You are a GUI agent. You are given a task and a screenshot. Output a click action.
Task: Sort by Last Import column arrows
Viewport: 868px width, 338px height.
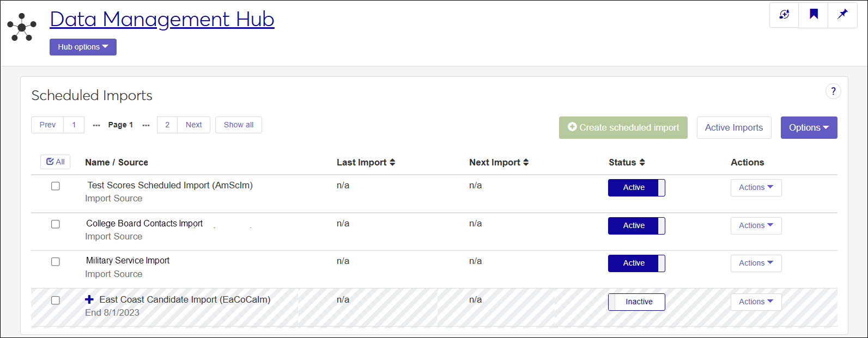(x=392, y=162)
